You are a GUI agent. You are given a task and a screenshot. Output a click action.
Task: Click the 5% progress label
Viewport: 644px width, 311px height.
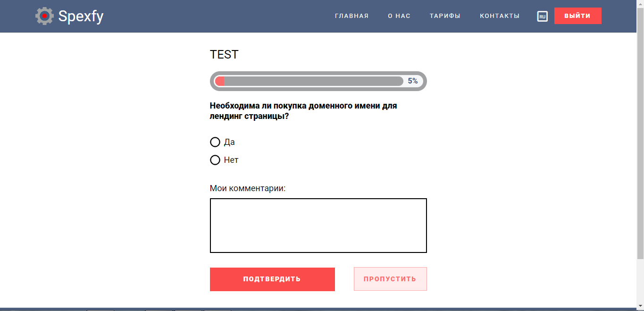pos(412,81)
